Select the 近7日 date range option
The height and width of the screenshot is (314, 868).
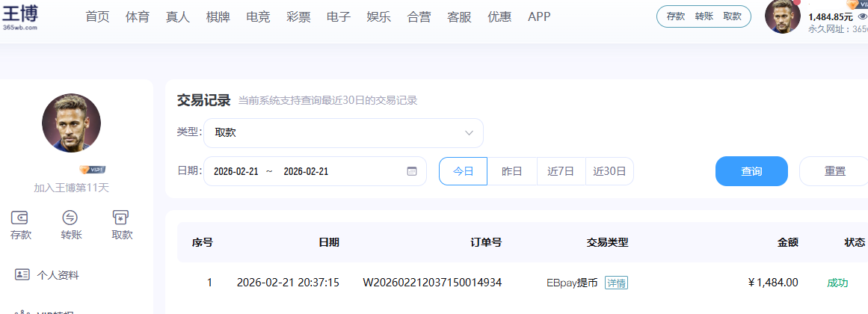click(561, 171)
